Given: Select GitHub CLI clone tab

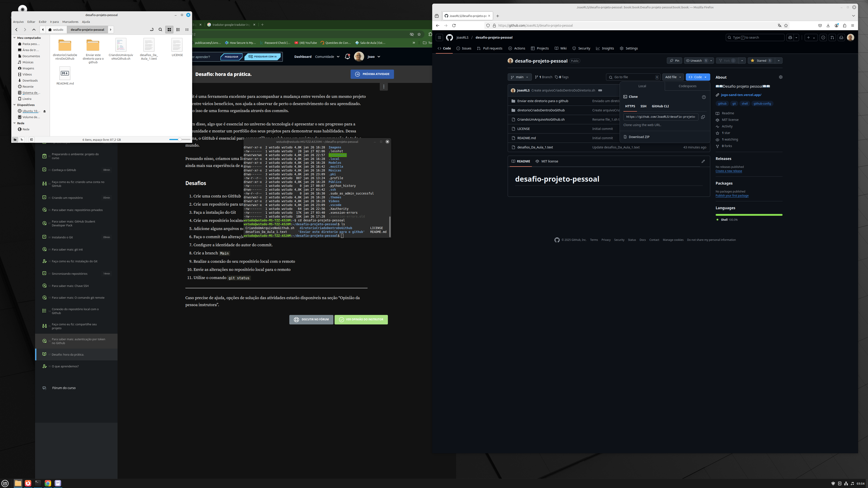Looking at the screenshot, I should tap(660, 106).
